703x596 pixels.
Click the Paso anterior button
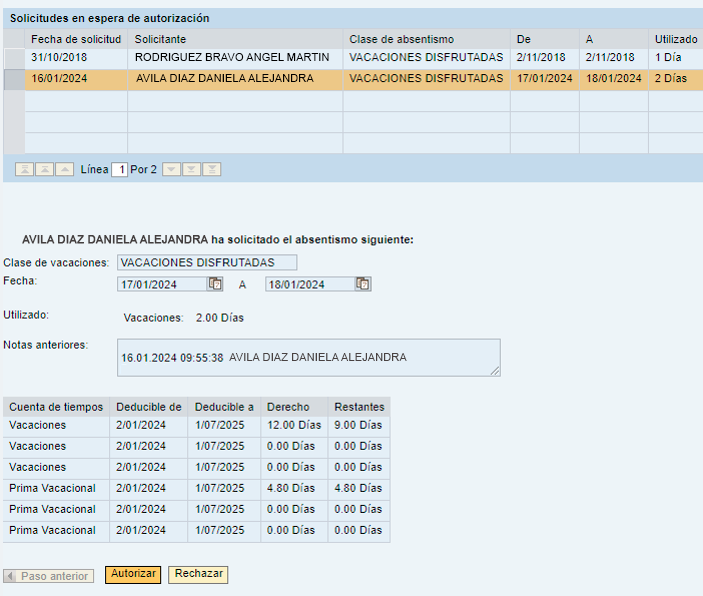[x=49, y=576]
